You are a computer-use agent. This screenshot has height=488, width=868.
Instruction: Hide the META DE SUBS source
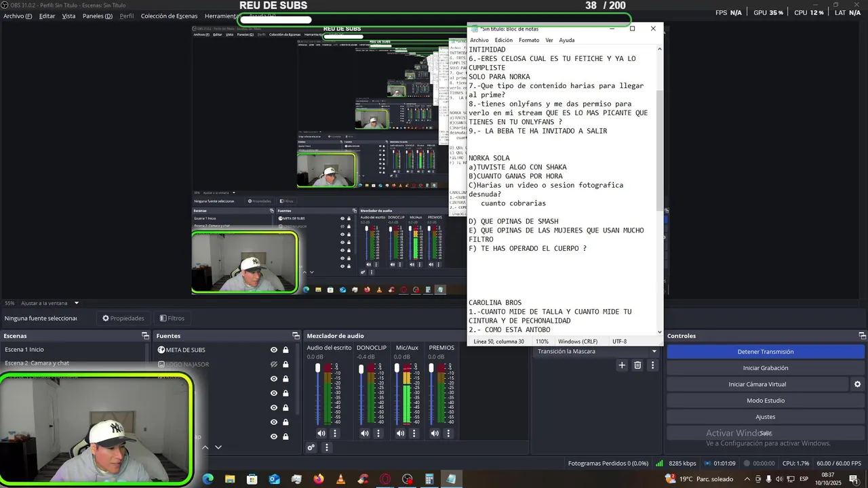click(x=274, y=350)
